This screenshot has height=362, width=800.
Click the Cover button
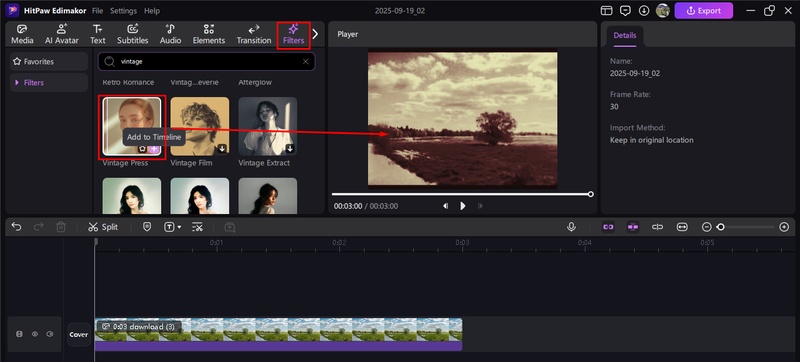[x=79, y=334]
